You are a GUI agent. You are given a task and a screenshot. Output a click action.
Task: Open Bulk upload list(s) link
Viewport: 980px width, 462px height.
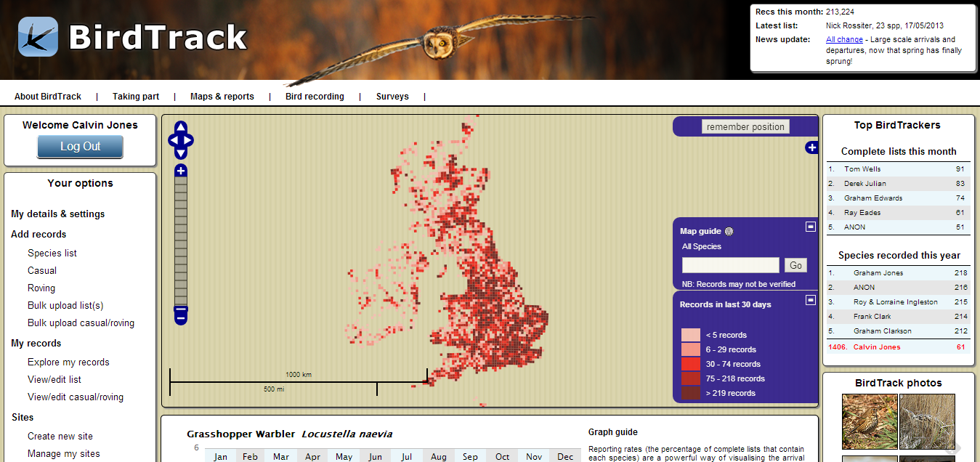[x=65, y=306]
